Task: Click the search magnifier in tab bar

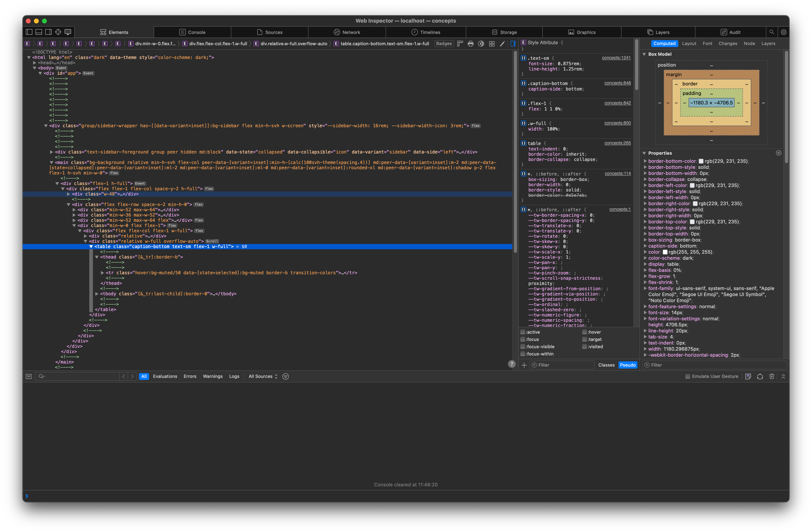Action: click(771, 32)
